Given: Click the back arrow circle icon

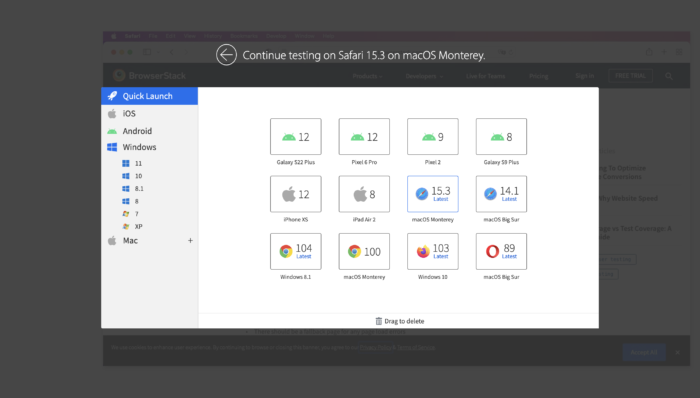Looking at the screenshot, I should click(x=226, y=55).
